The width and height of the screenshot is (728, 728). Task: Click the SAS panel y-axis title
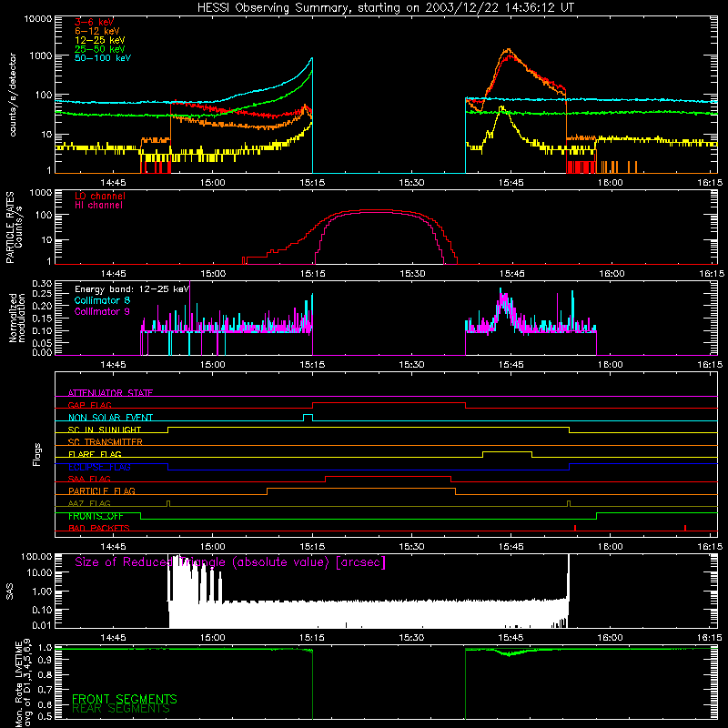[x=10, y=591]
